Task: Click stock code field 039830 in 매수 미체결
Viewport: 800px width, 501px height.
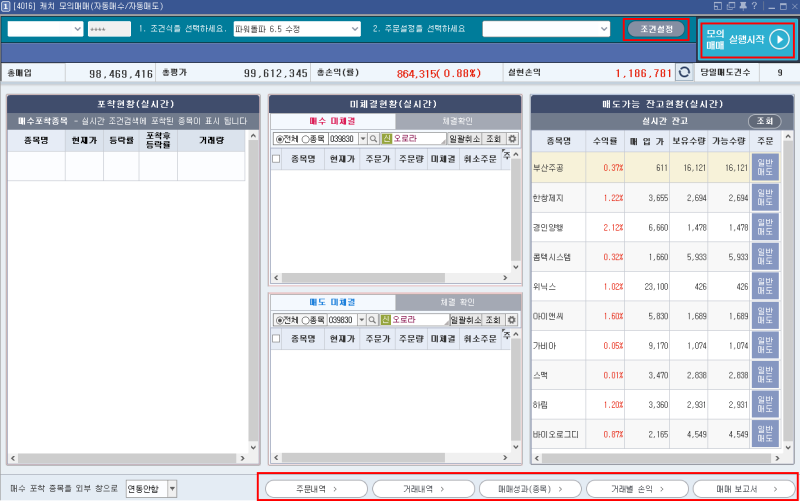Action: pyautogui.click(x=342, y=139)
